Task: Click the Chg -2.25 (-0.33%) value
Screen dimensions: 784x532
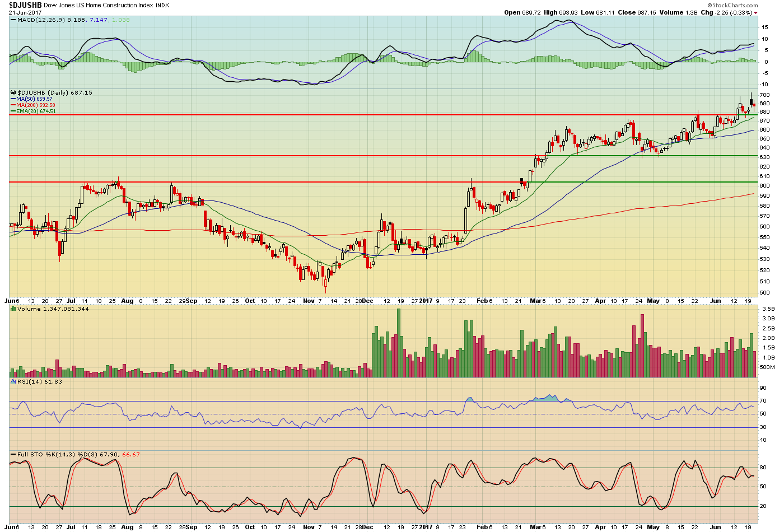Action: tap(726, 12)
